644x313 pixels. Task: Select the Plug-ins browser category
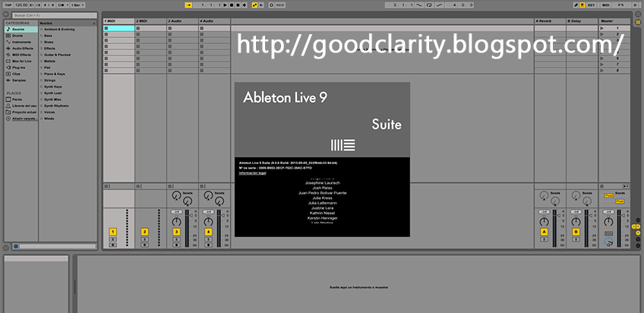[21, 68]
